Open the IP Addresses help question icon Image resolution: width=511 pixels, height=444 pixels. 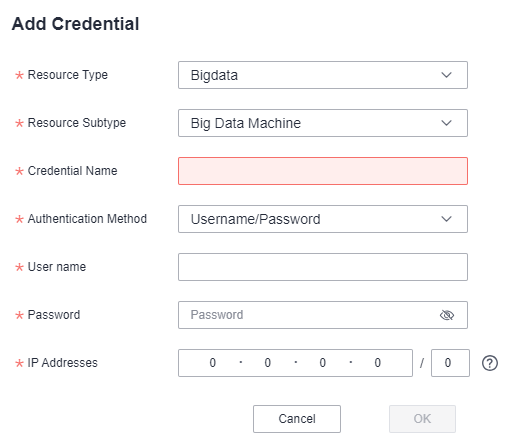point(490,363)
